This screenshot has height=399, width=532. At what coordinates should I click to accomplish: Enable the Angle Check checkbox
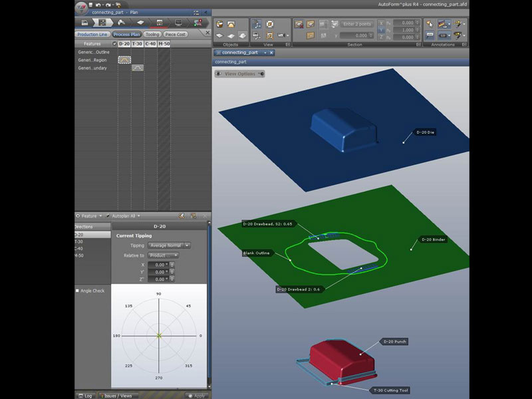click(77, 291)
